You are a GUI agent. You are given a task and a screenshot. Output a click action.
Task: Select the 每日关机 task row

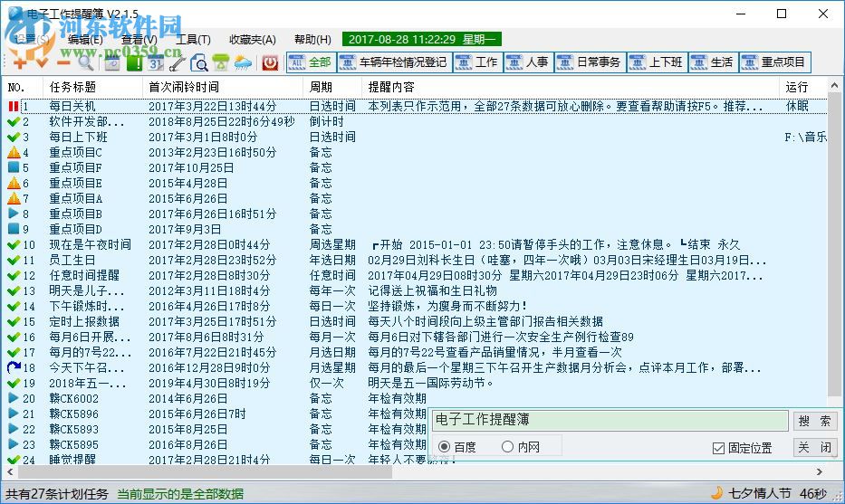[x=415, y=106]
